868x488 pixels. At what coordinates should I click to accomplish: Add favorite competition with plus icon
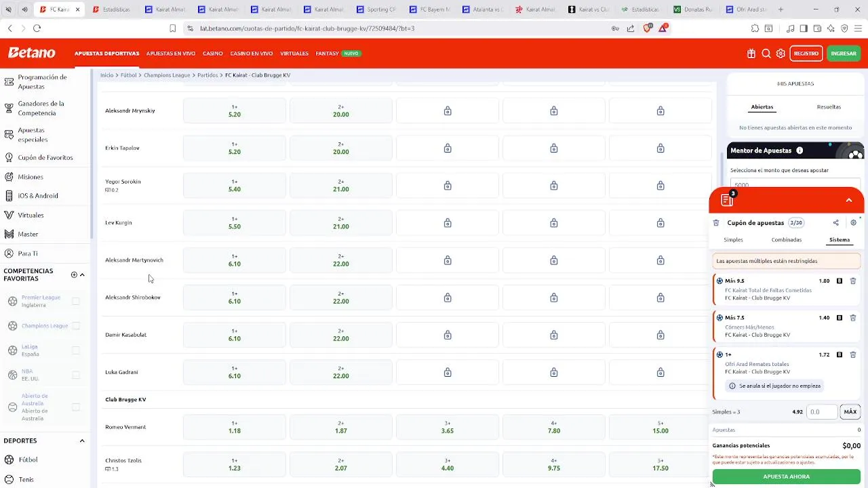pos(74,274)
